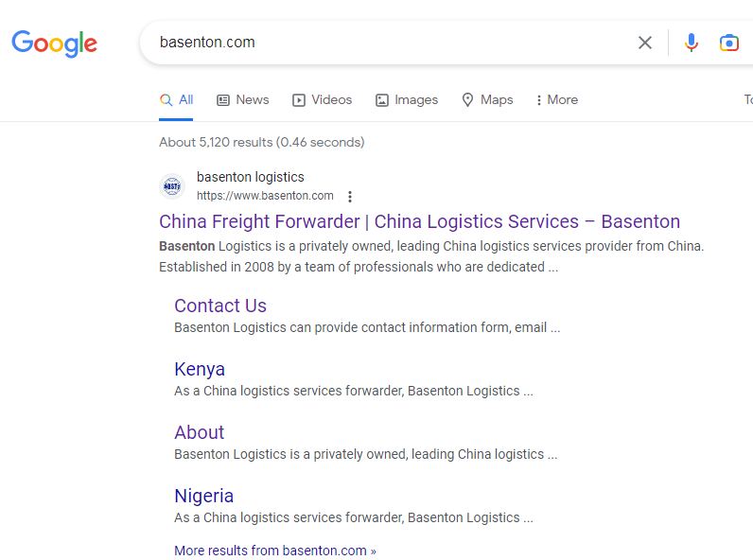
Task: Open the Kenya sitelink
Action: click(x=200, y=369)
